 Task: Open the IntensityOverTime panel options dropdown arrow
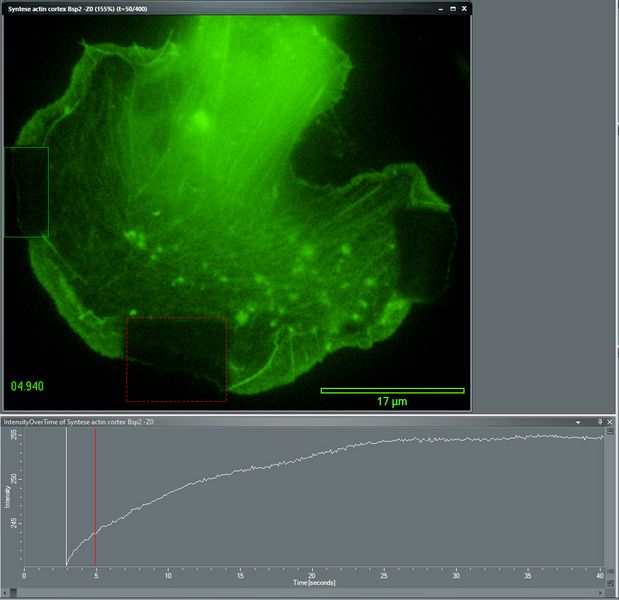click(x=578, y=422)
